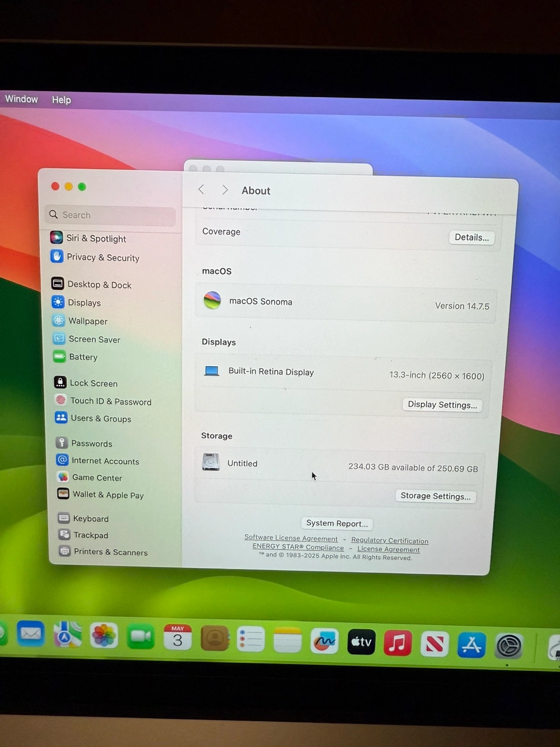560x747 pixels.
Task: Open the Game Center icon
Action: click(x=63, y=477)
